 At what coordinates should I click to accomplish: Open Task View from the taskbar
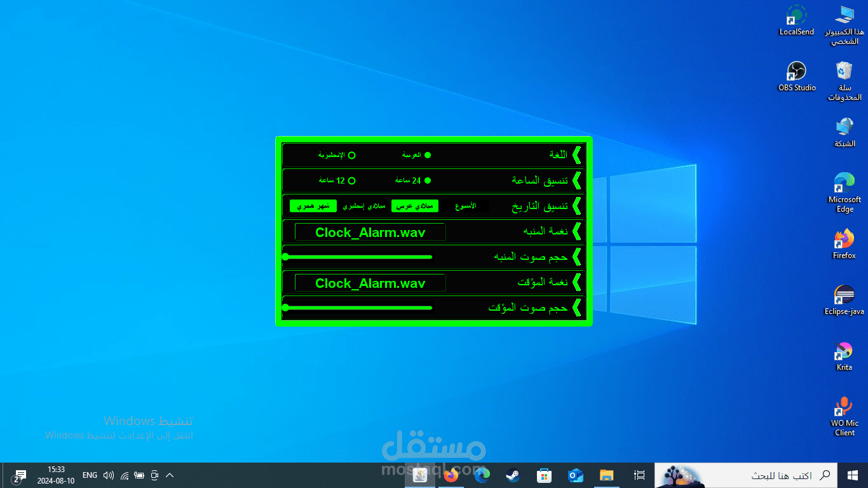640,475
